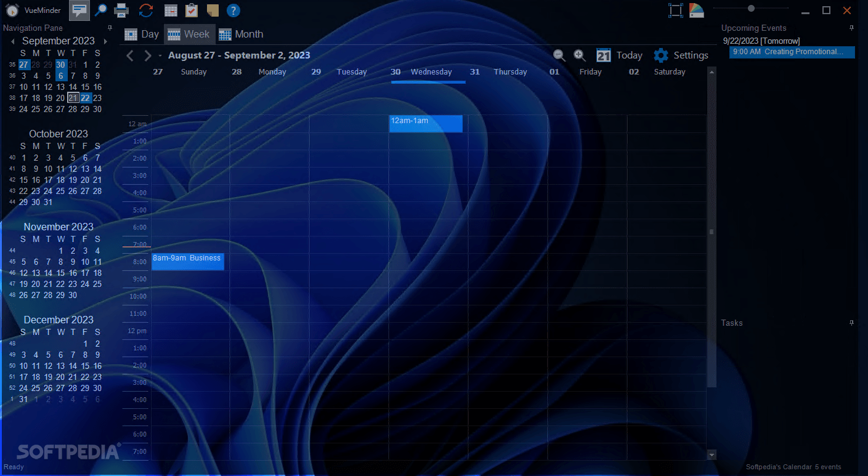Image resolution: width=868 pixels, height=476 pixels.
Task: Open the magnifying glass search tool
Action: 101,10
